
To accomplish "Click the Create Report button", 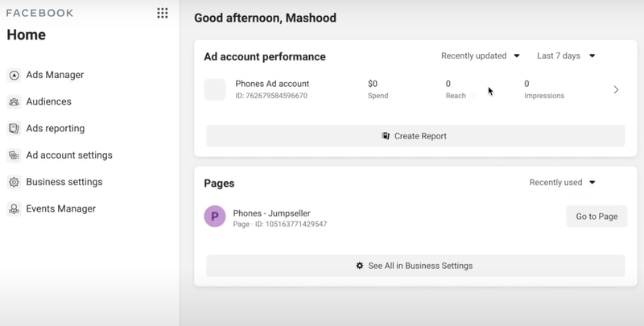I will pos(415,136).
